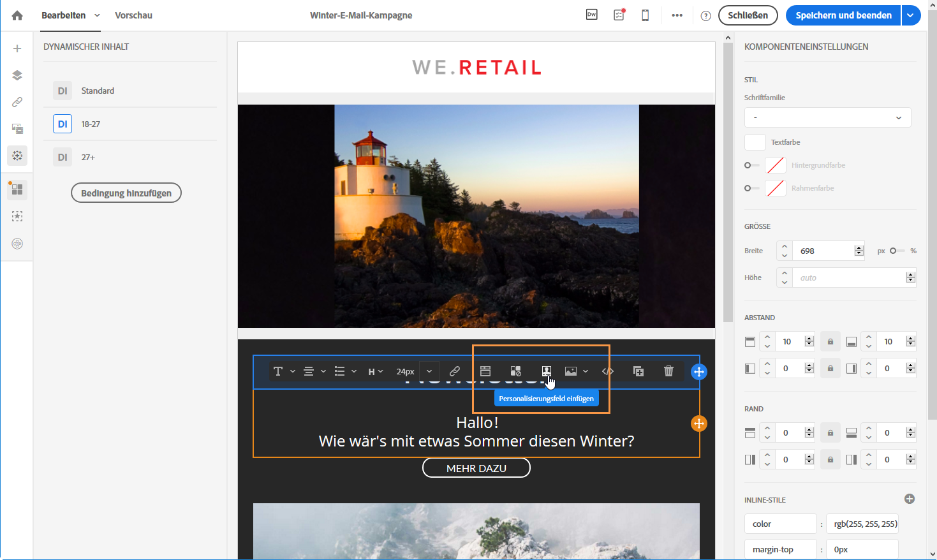Viewport: 937px width, 560px height.
Task: Open the checklist icon with red dot
Action: [x=619, y=15]
